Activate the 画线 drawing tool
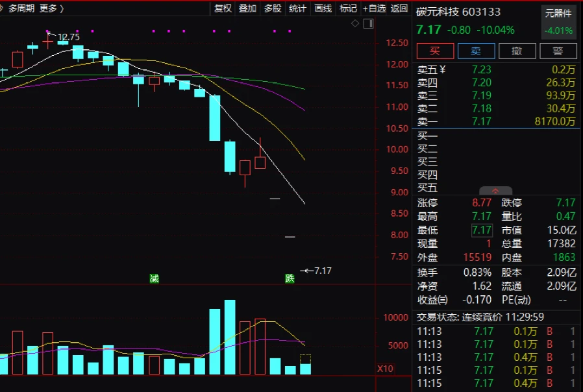Screen dimensions: 583x392 323,8
